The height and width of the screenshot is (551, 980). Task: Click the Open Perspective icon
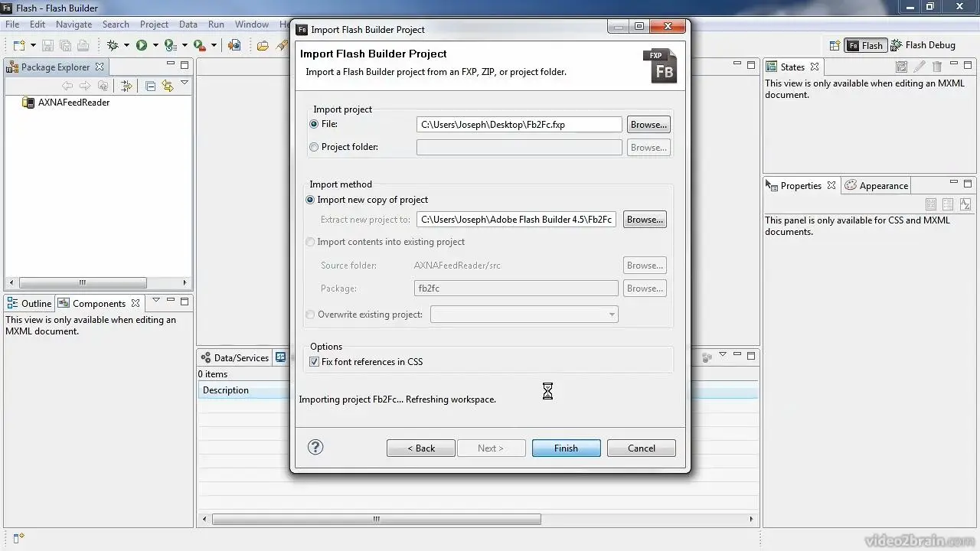click(x=835, y=46)
